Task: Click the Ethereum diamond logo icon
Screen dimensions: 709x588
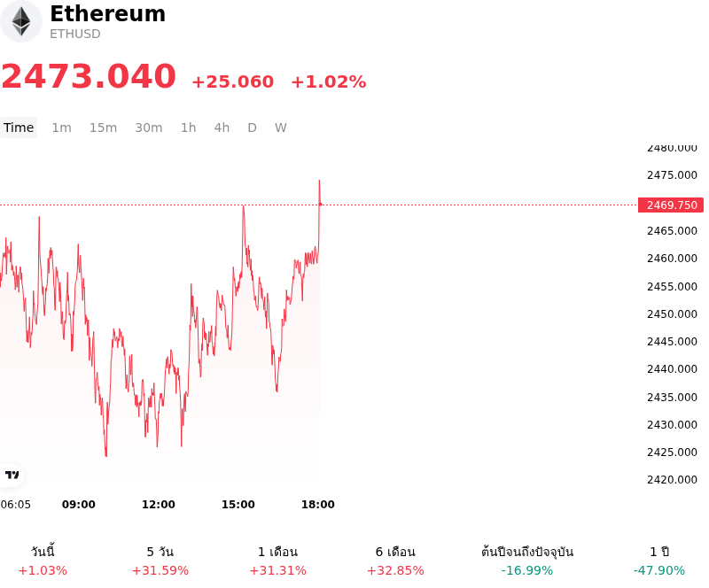Action: click(20, 21)
